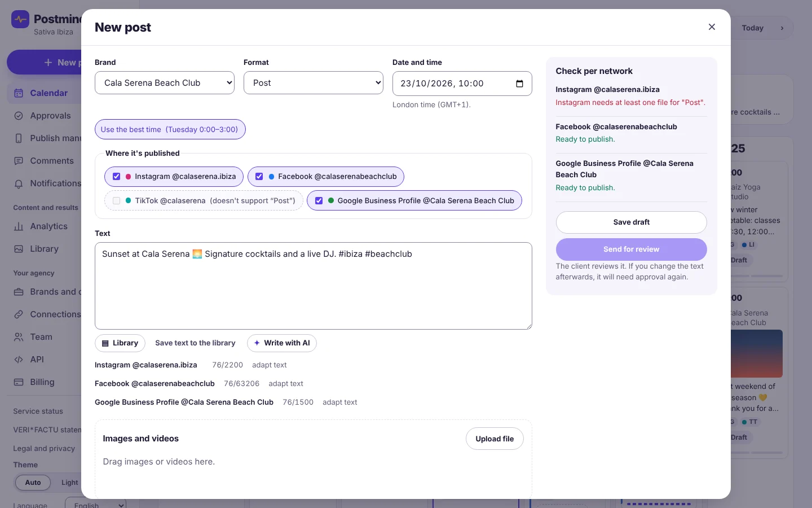This screenshot has width=812, height=508.
Task: Click the Send for review button
Action: pos(632,249)
